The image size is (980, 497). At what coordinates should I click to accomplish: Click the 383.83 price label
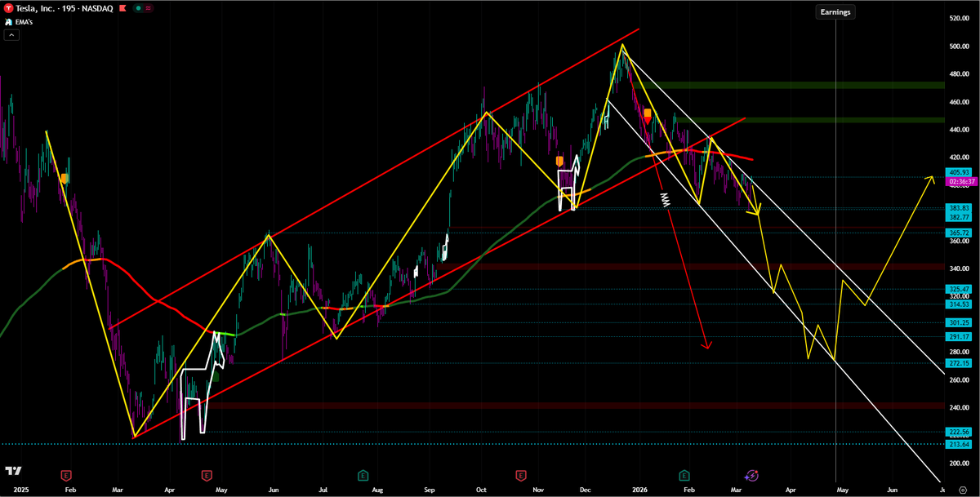click(x=959, y=209)
